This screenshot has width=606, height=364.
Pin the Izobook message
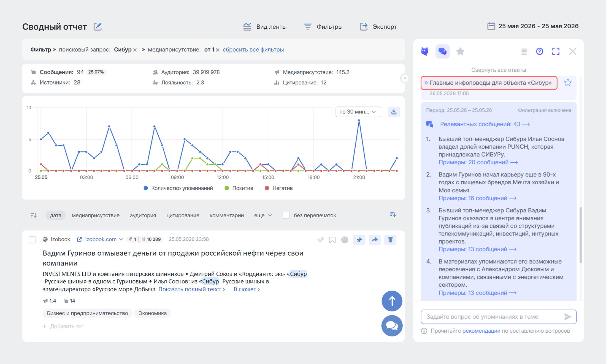pos(359,240)
